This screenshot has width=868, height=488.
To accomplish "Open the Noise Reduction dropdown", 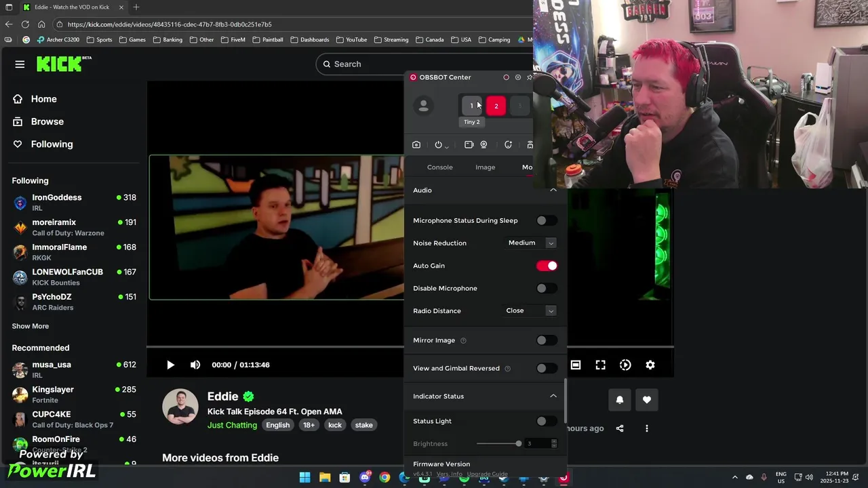I will coord(531,243).
